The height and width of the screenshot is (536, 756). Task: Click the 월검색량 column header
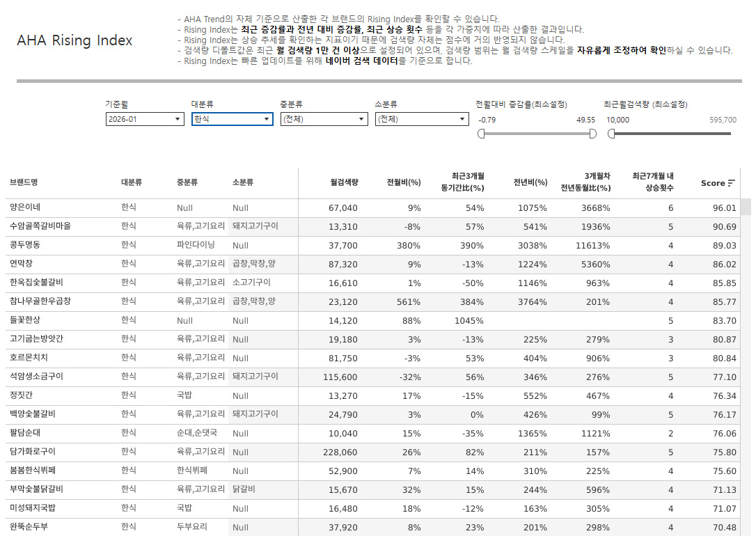click(x=344, y=182)
